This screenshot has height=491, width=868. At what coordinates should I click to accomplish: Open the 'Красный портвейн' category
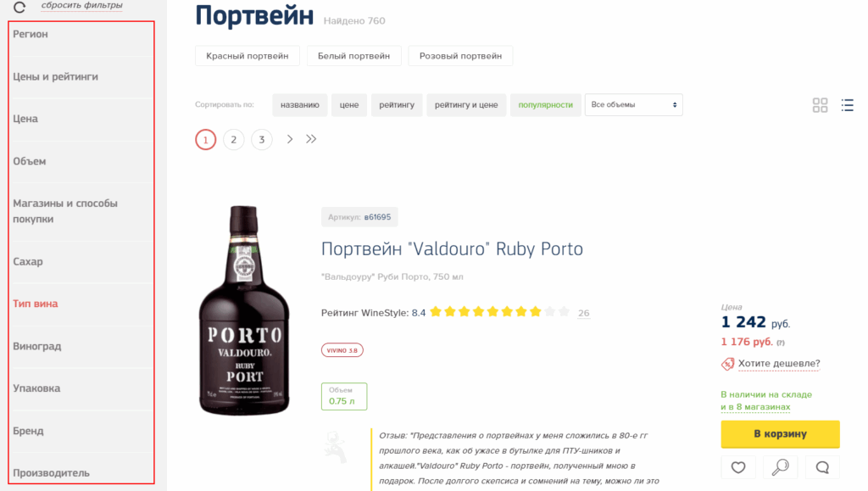pos(247,56)
